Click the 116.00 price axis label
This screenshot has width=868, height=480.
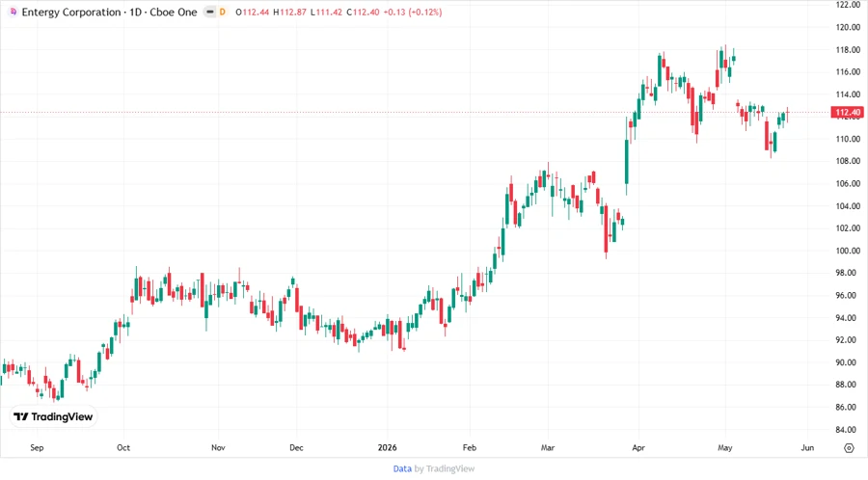tap(848, 72)
